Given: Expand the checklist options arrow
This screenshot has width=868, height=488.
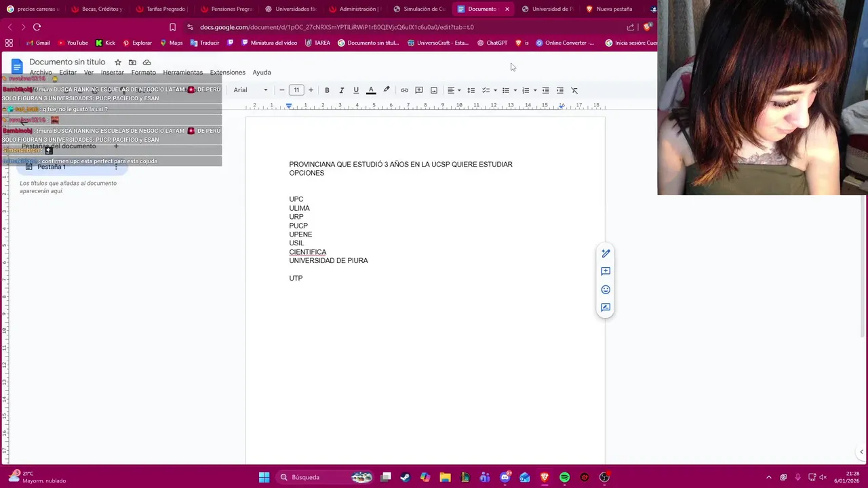Looking at the screenshot, I should click(495, 90).
